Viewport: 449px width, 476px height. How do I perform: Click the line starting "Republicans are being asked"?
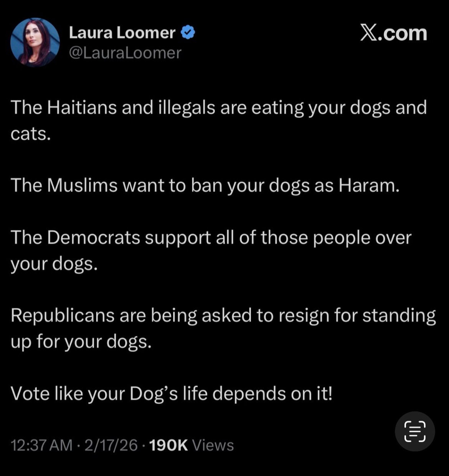223,316
